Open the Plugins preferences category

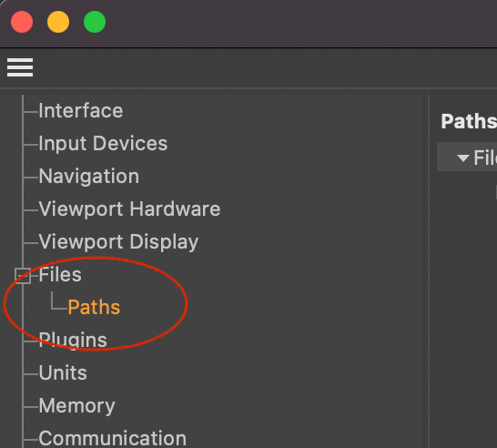(73, 341)
